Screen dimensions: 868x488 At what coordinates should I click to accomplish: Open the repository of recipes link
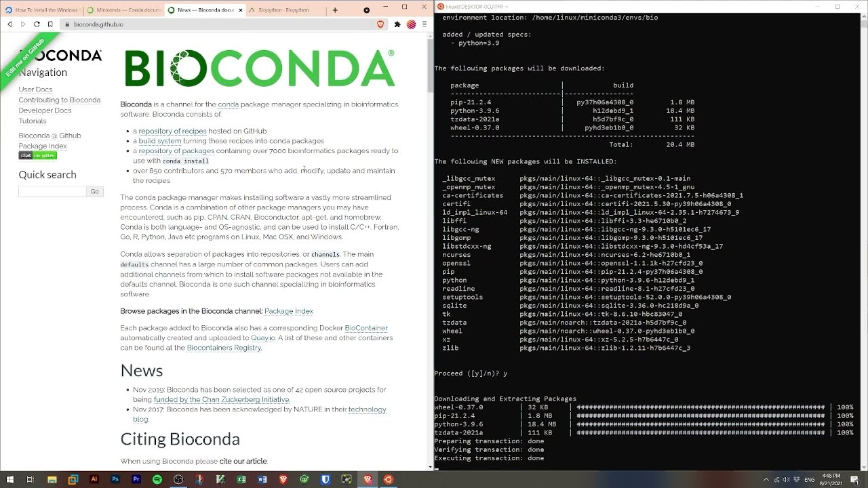coord(172,131)
